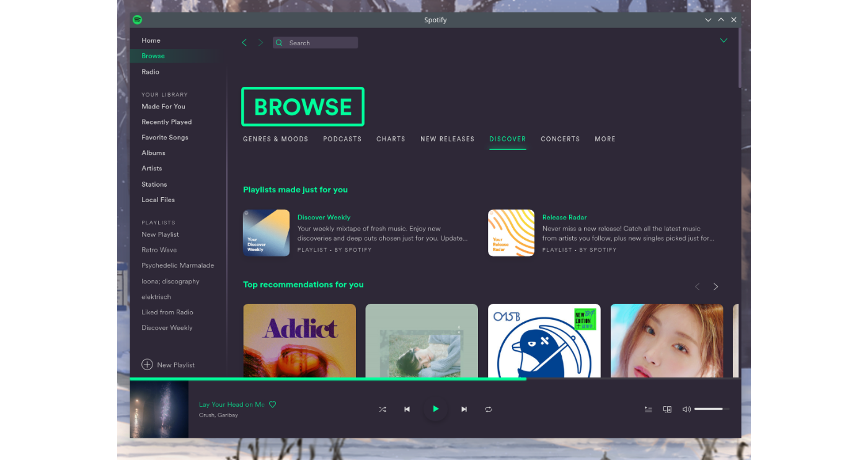This screenshot has height=460, width=868.
Task: Save the song with the heart icon
Action: [x=272, y=405]
